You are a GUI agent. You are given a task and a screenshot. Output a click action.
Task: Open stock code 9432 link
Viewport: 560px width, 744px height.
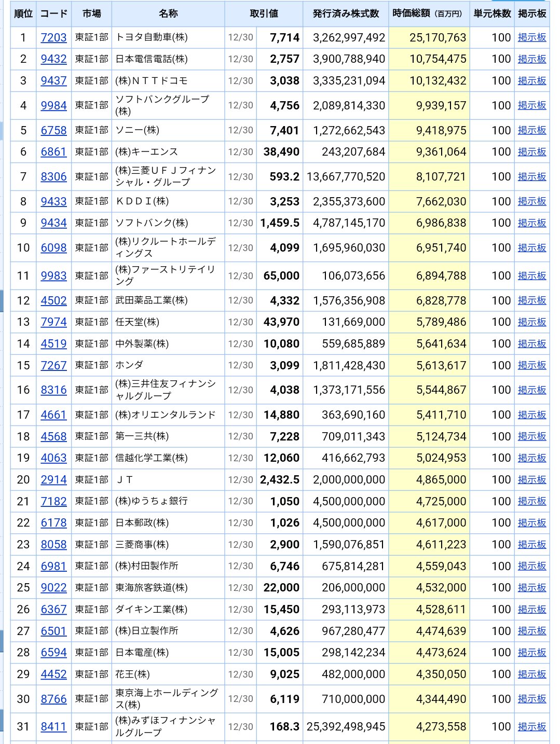click(x=54, y=59)
